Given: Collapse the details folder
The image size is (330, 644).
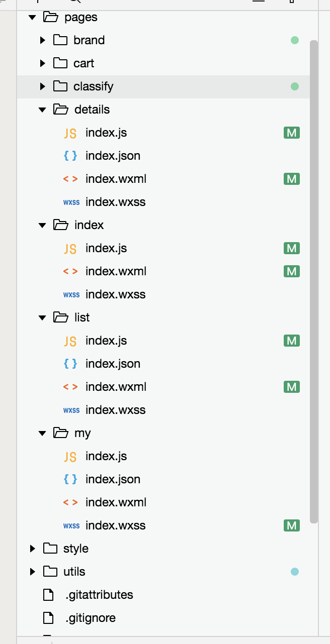Looking at the screenshot, I should click(42, 110).
